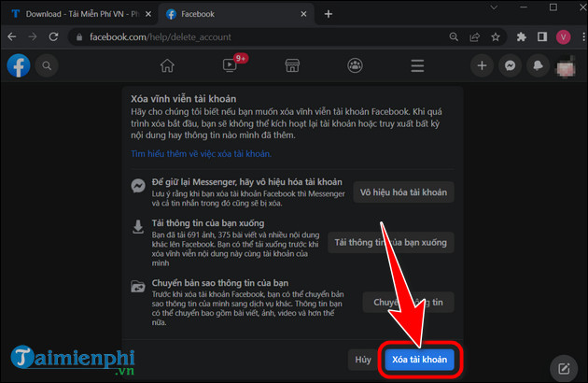Viewport: 588px width, 383px height.
Task: Click the Facebook logo home icon
Action: 19,65
